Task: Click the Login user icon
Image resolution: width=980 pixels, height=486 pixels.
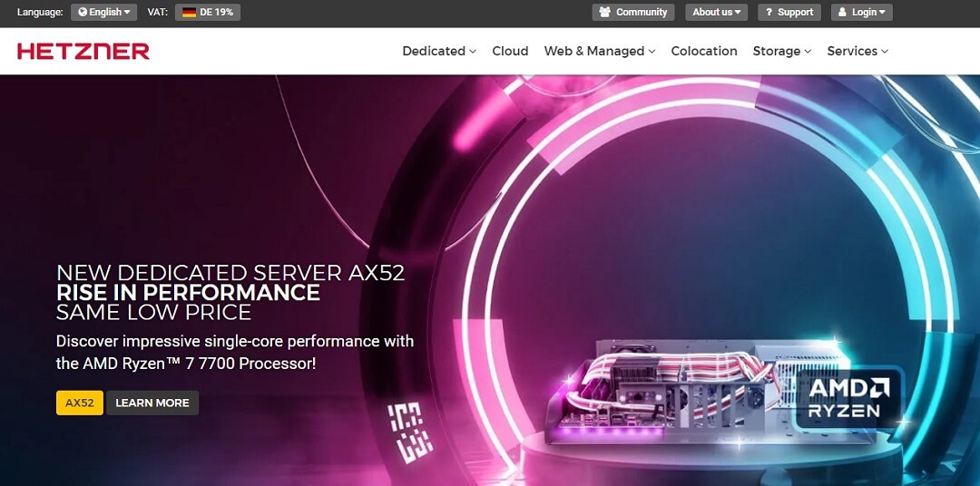Action: point(842,12)
